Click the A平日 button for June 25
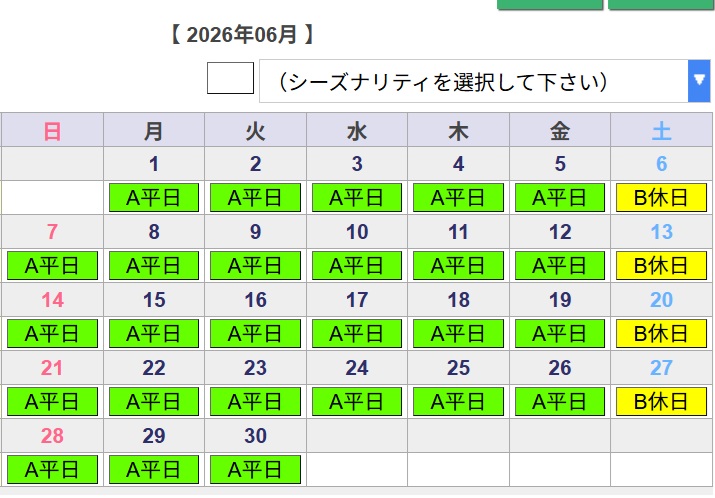This screenshot has width=715, height=498. pyautogui.click(x=458, y=402)
